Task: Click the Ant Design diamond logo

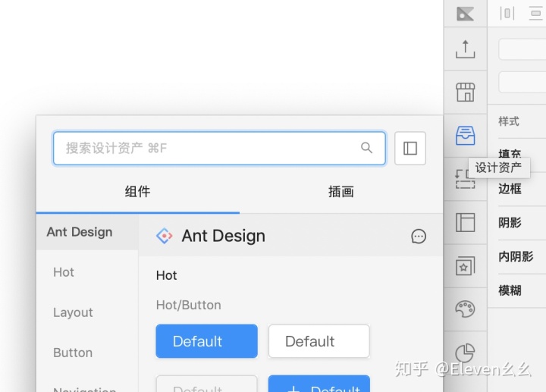Action: point(165,236)
